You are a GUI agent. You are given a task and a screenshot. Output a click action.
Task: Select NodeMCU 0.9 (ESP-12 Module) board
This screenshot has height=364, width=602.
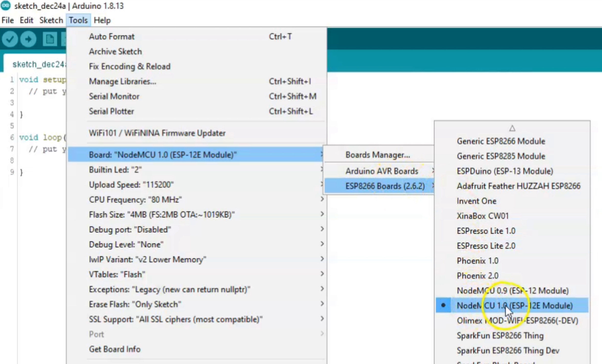(512, 291)
